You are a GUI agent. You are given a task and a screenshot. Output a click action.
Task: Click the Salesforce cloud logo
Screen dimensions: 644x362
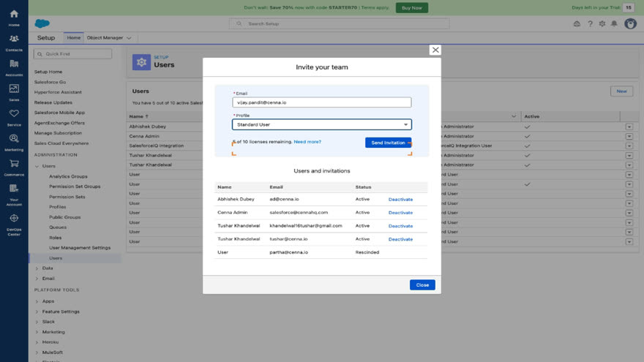point(42,23)
